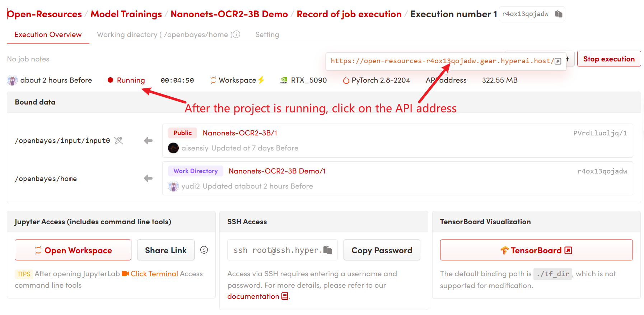Click the Model Trainings breadcrumb

(x=126, y=14)
